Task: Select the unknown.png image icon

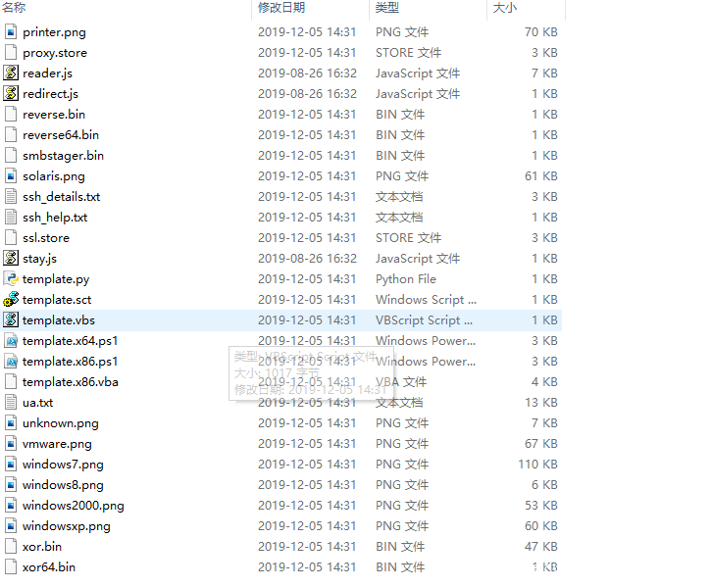Action: (x=11, y=423)
